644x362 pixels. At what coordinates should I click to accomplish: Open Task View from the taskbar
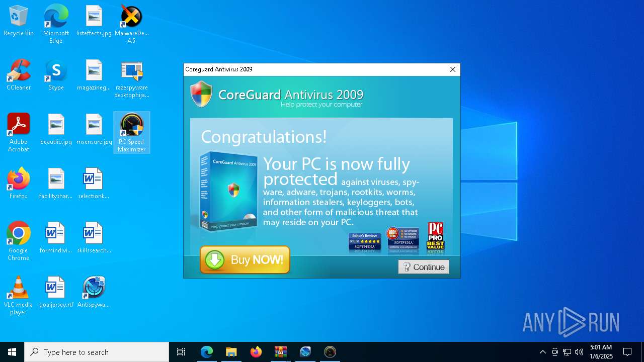[x=181, y=352]
